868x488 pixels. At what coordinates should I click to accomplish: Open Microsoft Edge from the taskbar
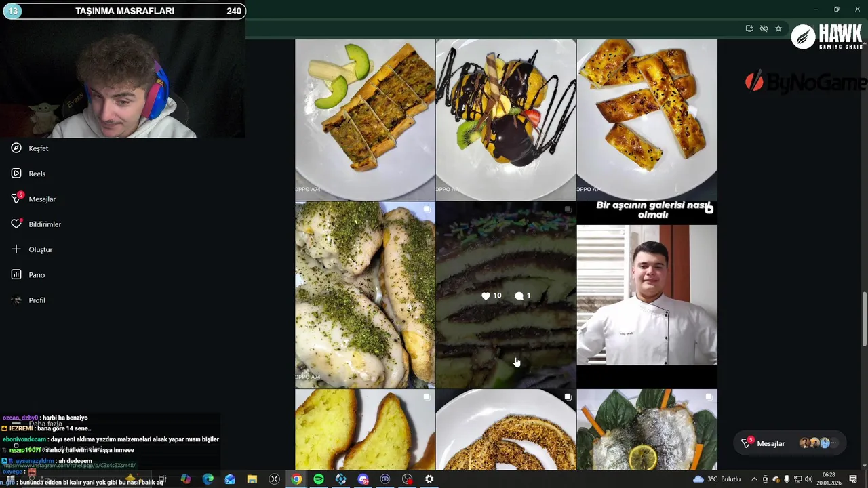[208, 479]
